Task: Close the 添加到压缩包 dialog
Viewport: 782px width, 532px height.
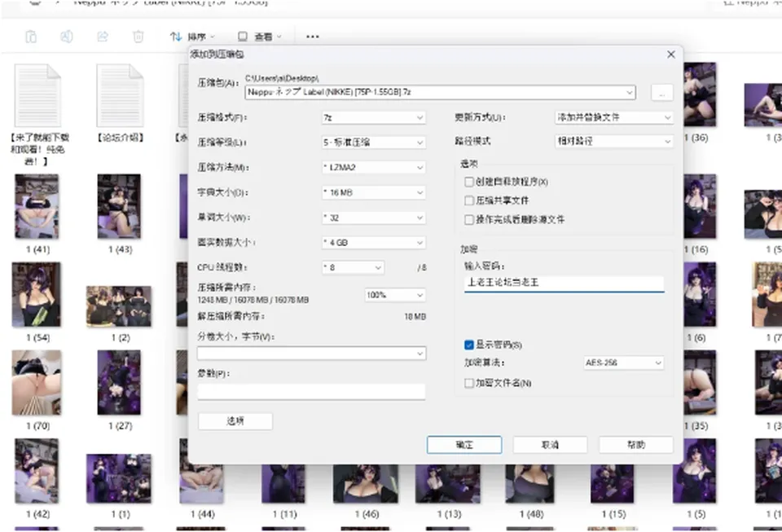Action: pos(671,55)
